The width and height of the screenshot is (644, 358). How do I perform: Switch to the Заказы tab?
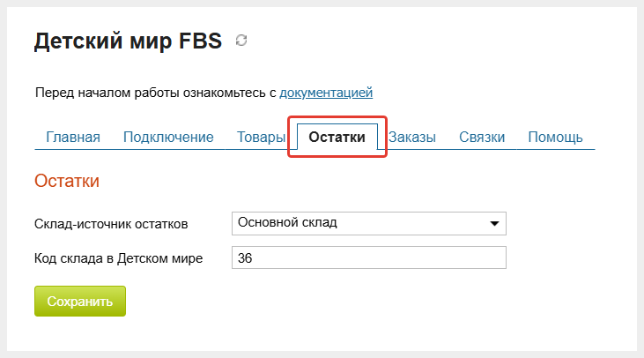[x=412, y=137]
